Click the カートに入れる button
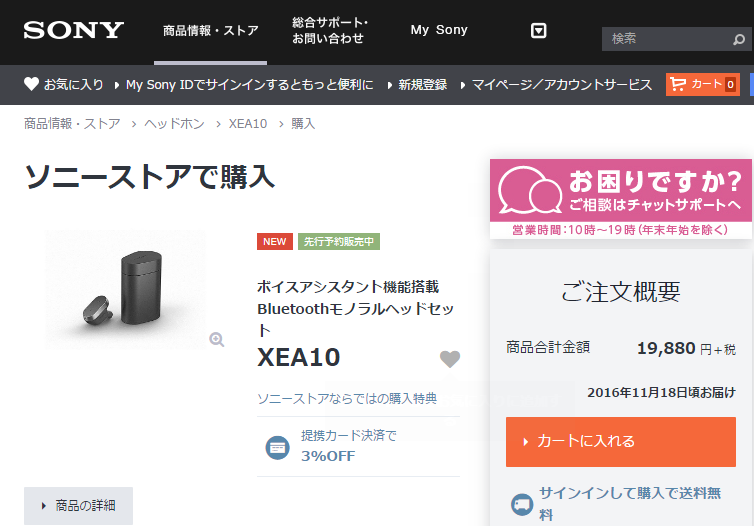This screenshot has width=754, height=526. 620,441
